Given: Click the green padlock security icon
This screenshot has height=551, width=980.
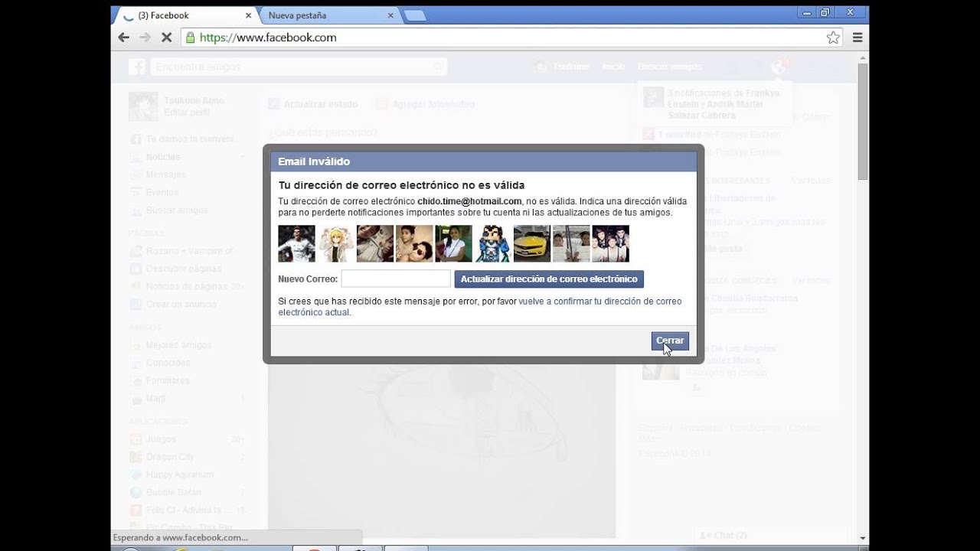Looking at the screenshot, I should point(190,37).
